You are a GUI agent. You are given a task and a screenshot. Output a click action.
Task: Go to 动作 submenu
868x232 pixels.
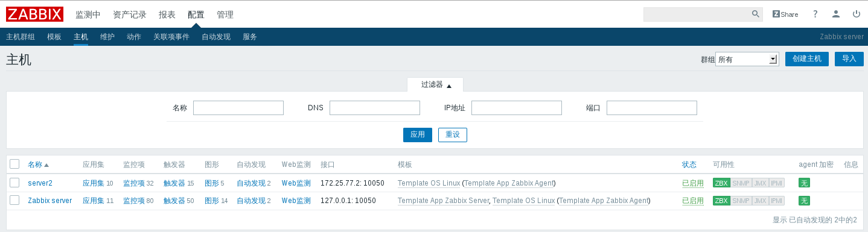coord(134,37)
